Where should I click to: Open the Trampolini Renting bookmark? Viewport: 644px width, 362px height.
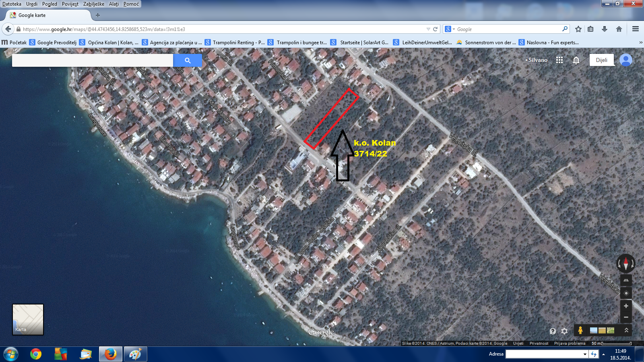point(235,42)
